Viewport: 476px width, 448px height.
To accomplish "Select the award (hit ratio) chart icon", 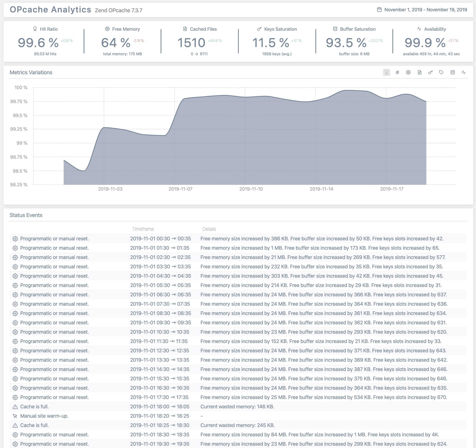I will pyautogui.click(x=386, y=72).
